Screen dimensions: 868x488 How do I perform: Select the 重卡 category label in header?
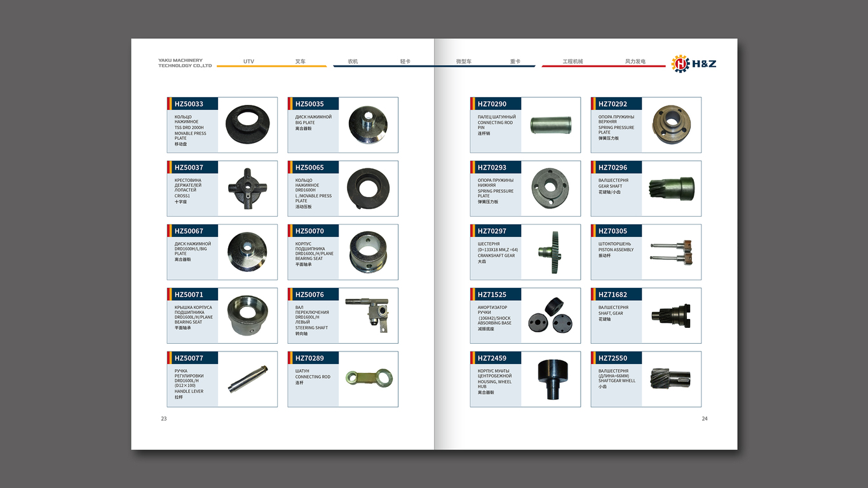[515, 62]
